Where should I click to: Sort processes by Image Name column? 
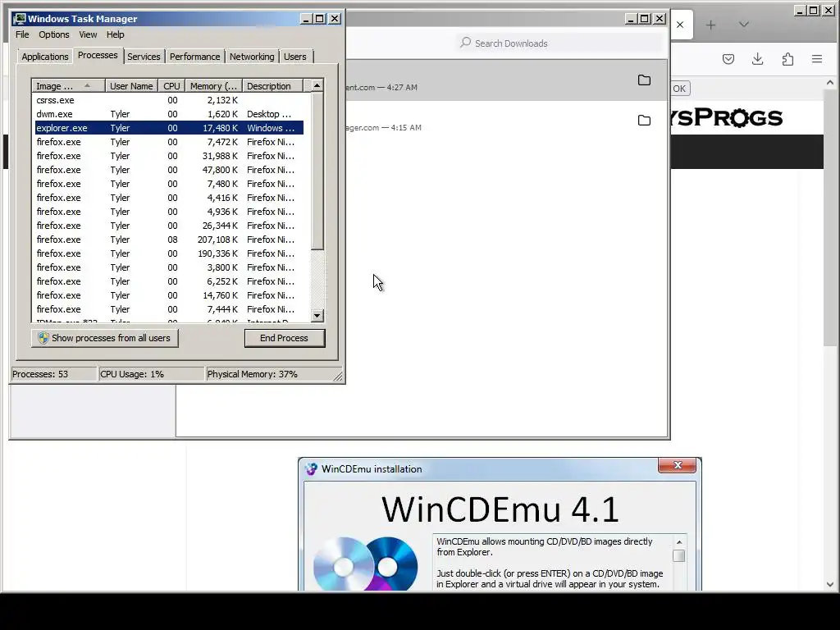point(68,85)
